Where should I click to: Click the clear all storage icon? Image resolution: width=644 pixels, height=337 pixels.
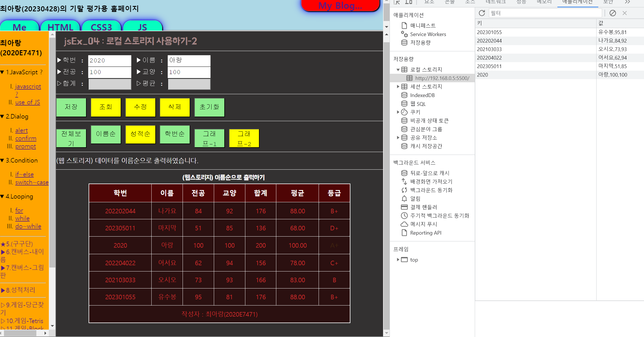point(613,13)
